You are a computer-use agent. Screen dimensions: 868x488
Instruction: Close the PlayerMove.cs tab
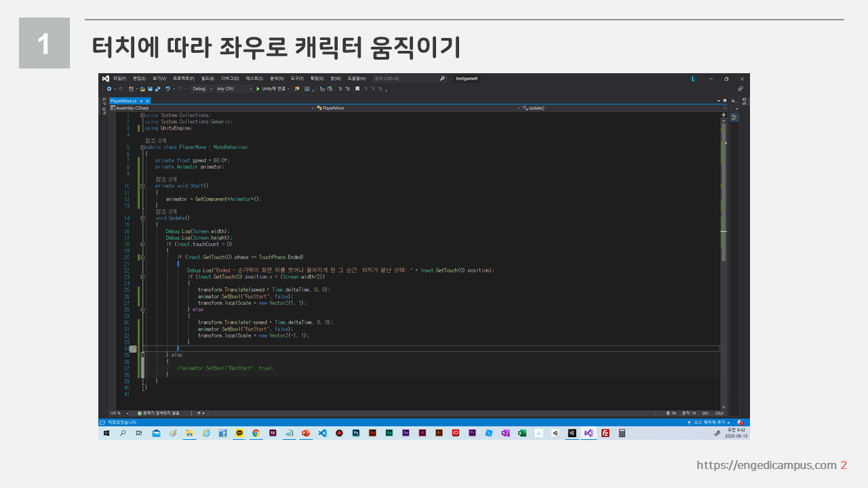(x=148, y=101)
